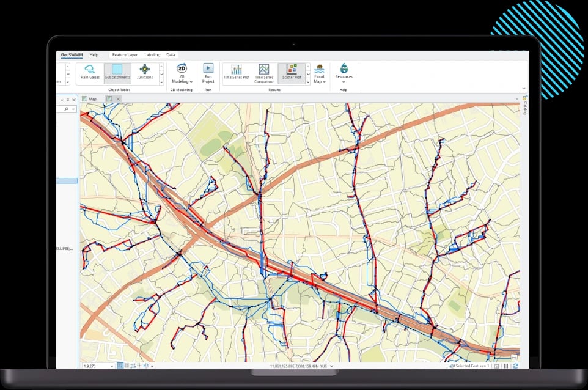Open the Catalog side panel
The height and width of the screenshot is (390, 588).
[x=524, y=108]
